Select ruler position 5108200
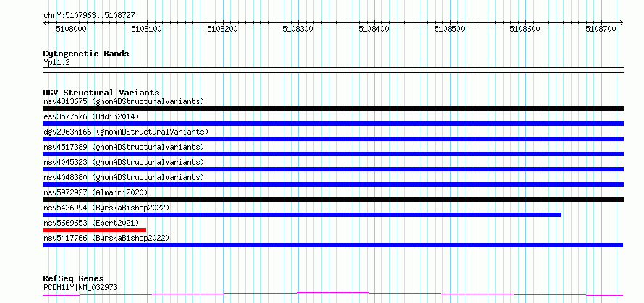 222,29
